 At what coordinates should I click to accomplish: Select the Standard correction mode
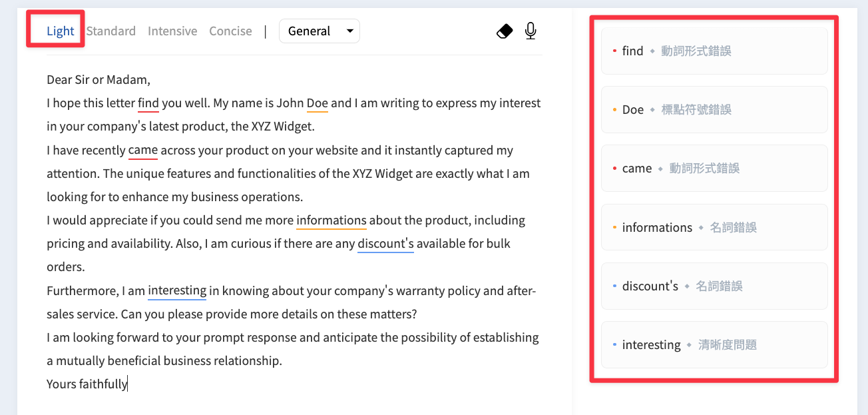pyautogui.click(x=110, y=31)
